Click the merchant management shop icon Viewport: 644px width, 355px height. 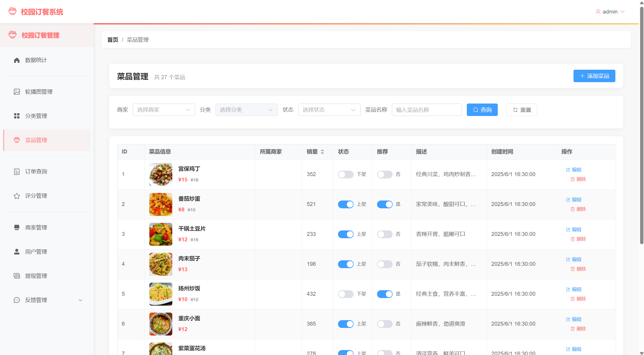coord(17,227)
